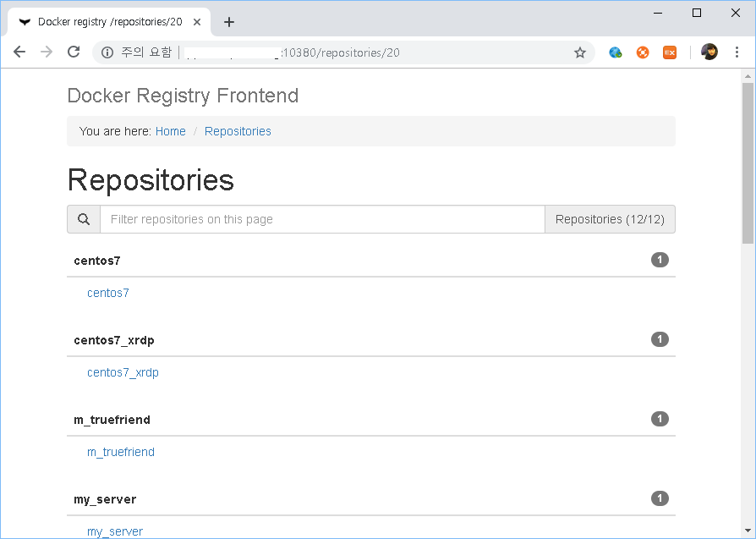Image resolution: width=756 pixels, height=539 pixels.
Task: Bookmark this page with the star icon
Action: pyautogui.click(x=580, y=52)
